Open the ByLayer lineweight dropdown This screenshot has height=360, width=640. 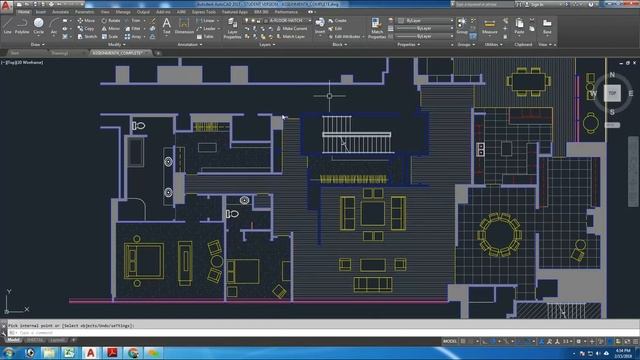coord(425,29)
